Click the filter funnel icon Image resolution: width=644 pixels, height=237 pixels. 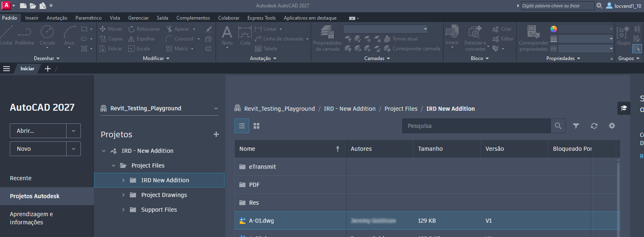coord(576,126)
